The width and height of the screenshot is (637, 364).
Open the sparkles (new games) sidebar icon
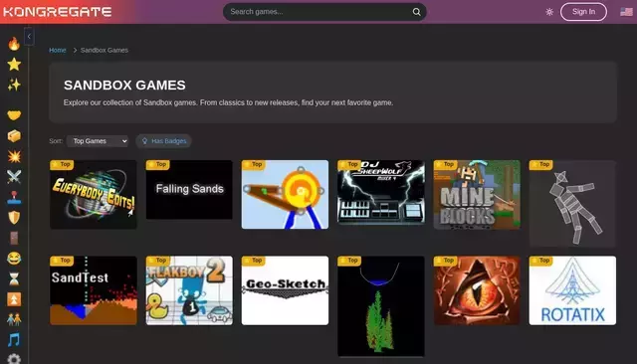point(14,85)
